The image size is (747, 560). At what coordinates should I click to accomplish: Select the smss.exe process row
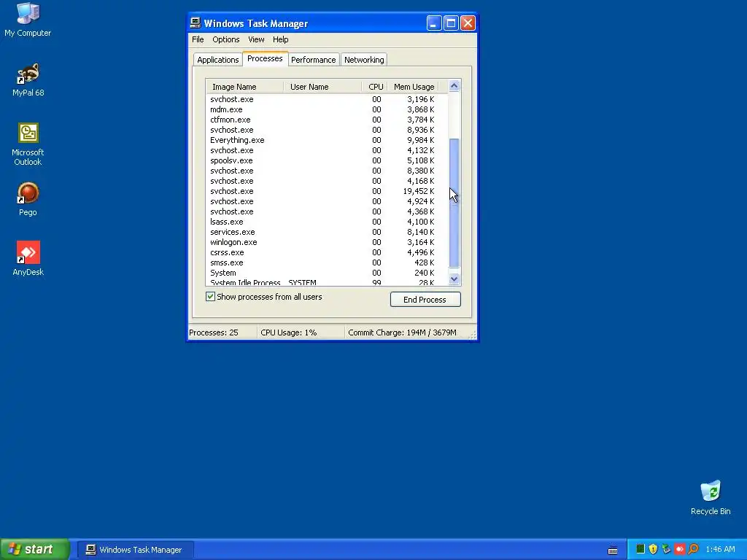(x=327, y=262)
